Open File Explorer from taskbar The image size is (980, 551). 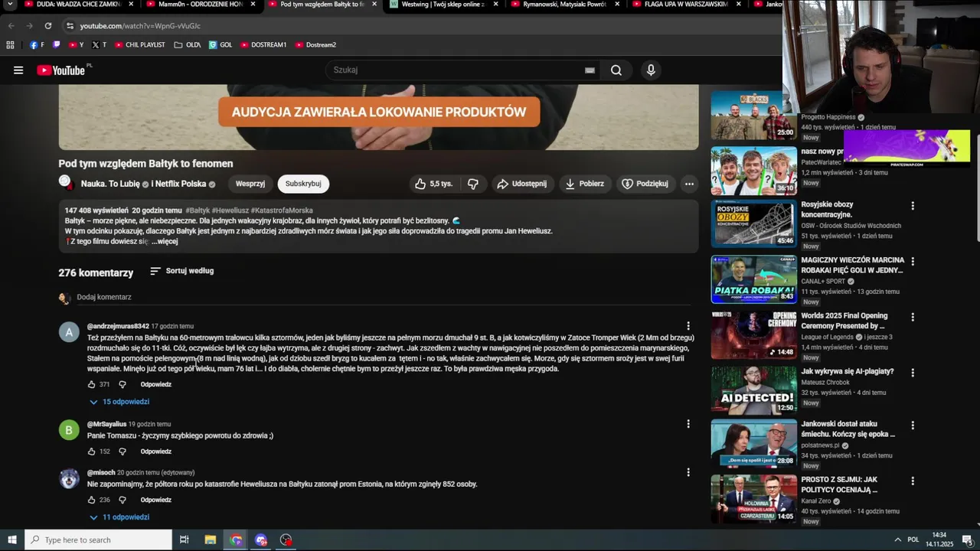pyautogui.click(x=211, y=540)
